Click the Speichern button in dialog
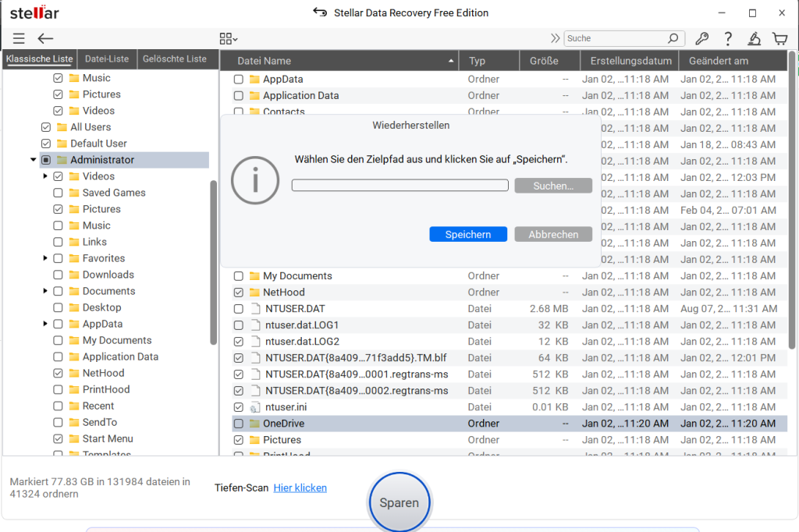799x532 pixels. 468,234
